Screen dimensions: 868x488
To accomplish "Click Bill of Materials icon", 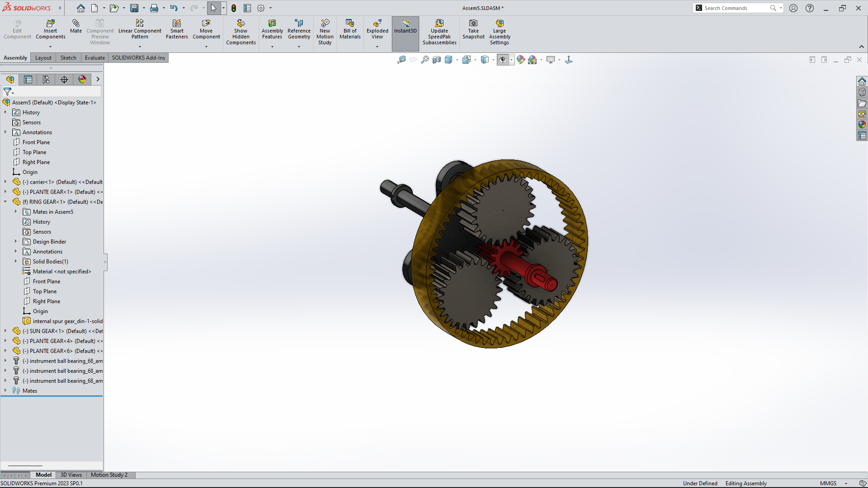I will click(x=350, y=23).
